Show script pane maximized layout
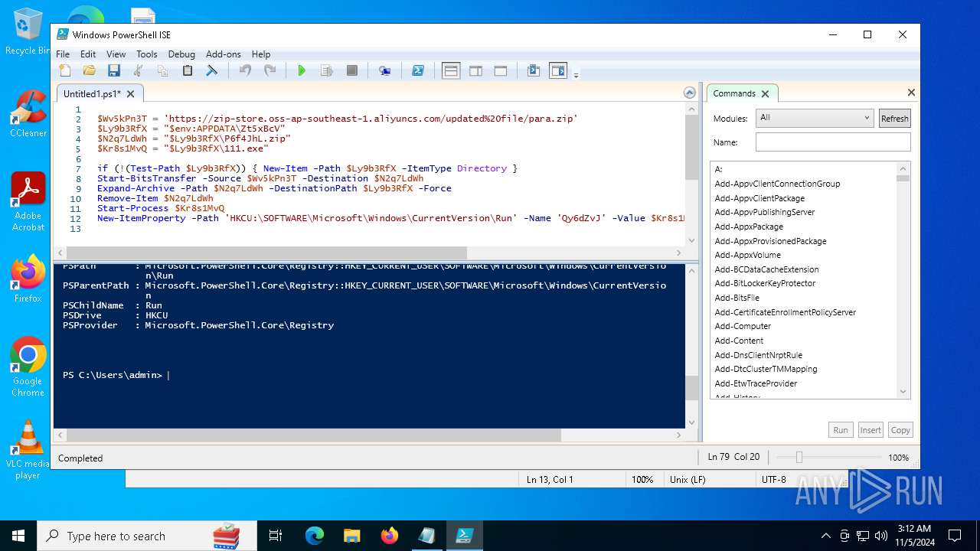This screenshot has height=551, width=980. click(501, 70)
